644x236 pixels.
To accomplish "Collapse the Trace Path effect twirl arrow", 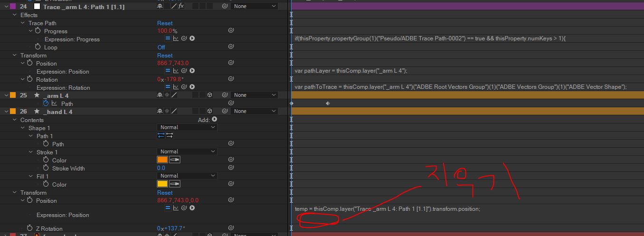I will (x=23, y=23).
